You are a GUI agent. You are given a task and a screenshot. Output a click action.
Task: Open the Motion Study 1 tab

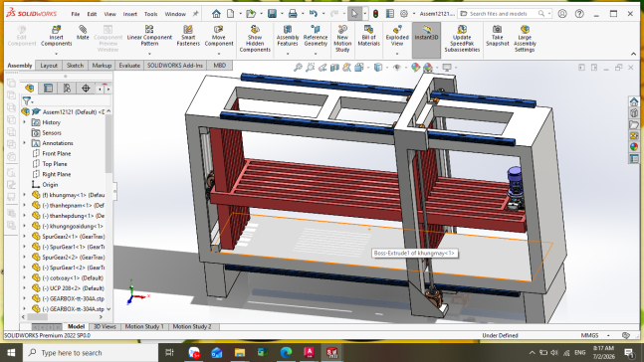click(144, 327)
